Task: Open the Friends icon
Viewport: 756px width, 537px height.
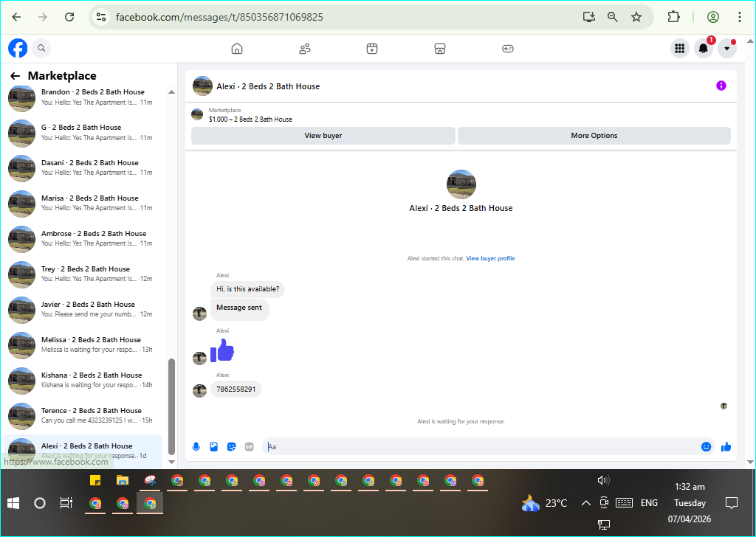Action: [x=305, y=49]
